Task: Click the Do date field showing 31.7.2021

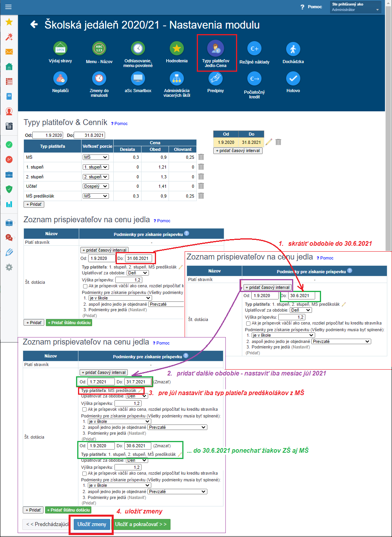Action: [138, 382]
